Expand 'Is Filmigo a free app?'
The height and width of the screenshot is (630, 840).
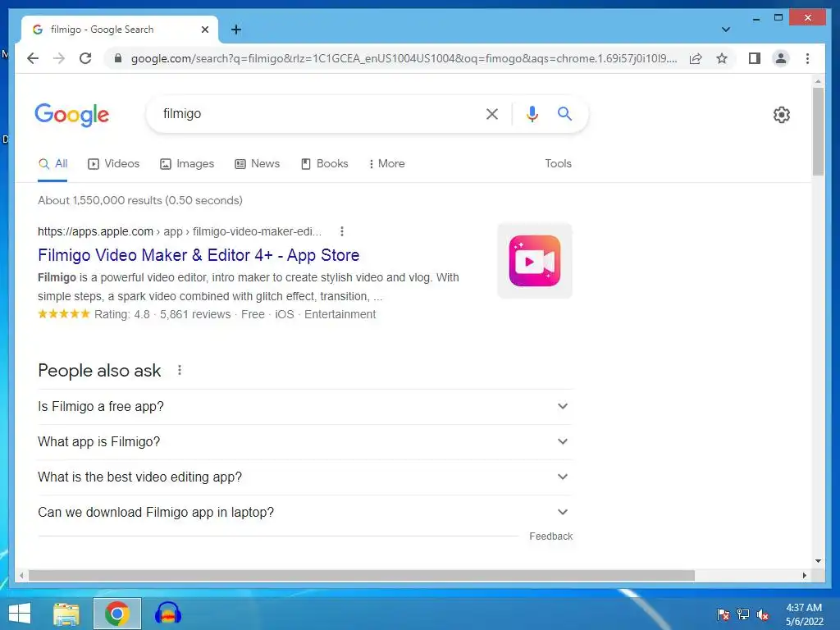point(305,407)
